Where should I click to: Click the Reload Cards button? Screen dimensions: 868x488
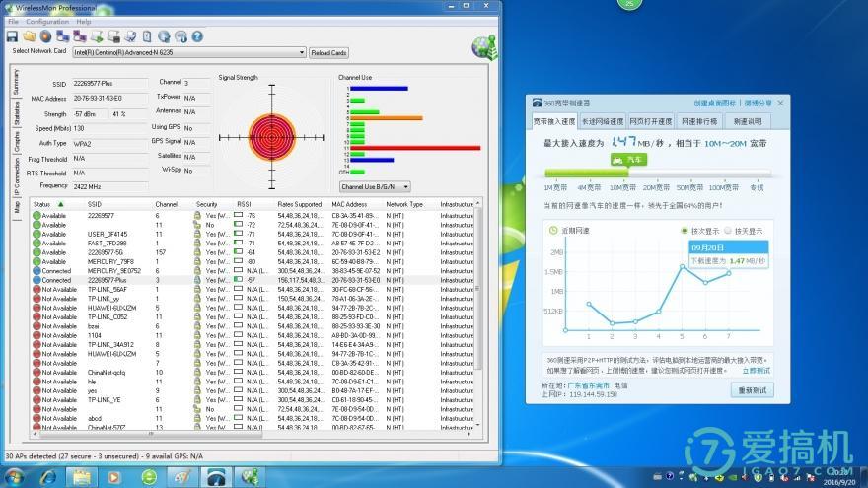click(x=328, y=53)
